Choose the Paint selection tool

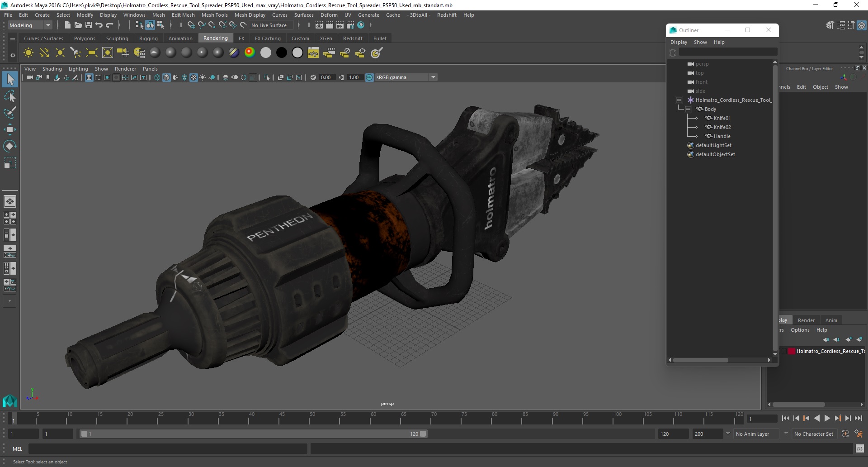(10, 113)
